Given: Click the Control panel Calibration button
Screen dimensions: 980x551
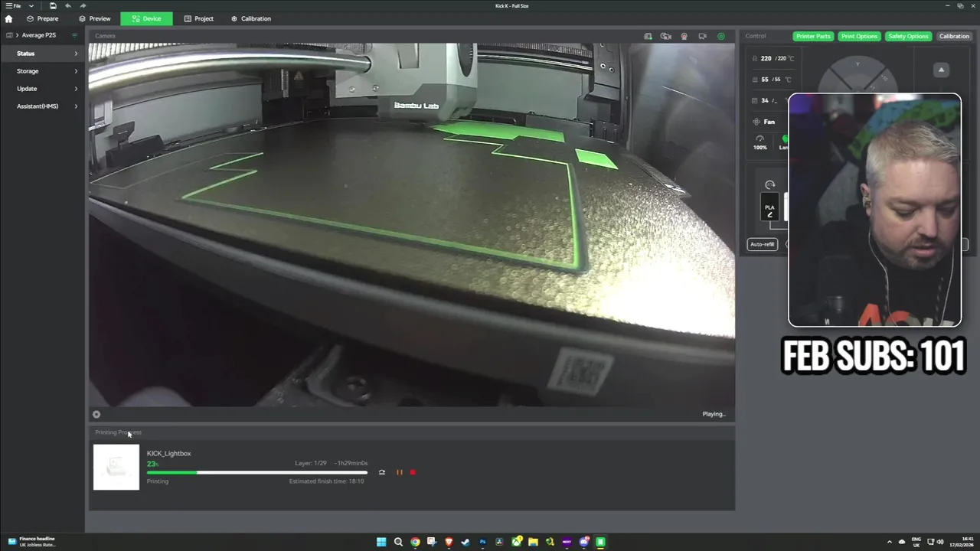Looking at the screenshot, I should [954, 36].
